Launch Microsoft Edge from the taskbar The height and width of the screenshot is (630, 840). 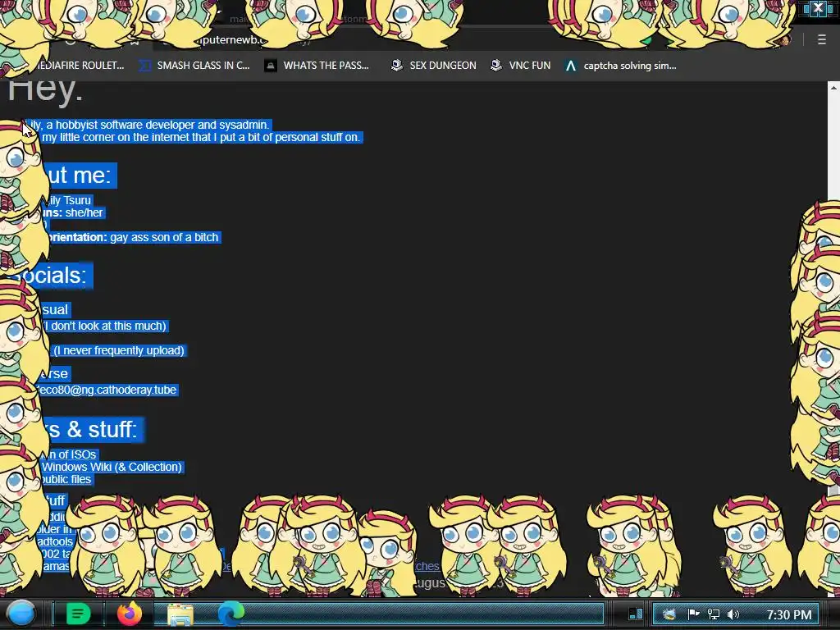click(x=231, y=614)
